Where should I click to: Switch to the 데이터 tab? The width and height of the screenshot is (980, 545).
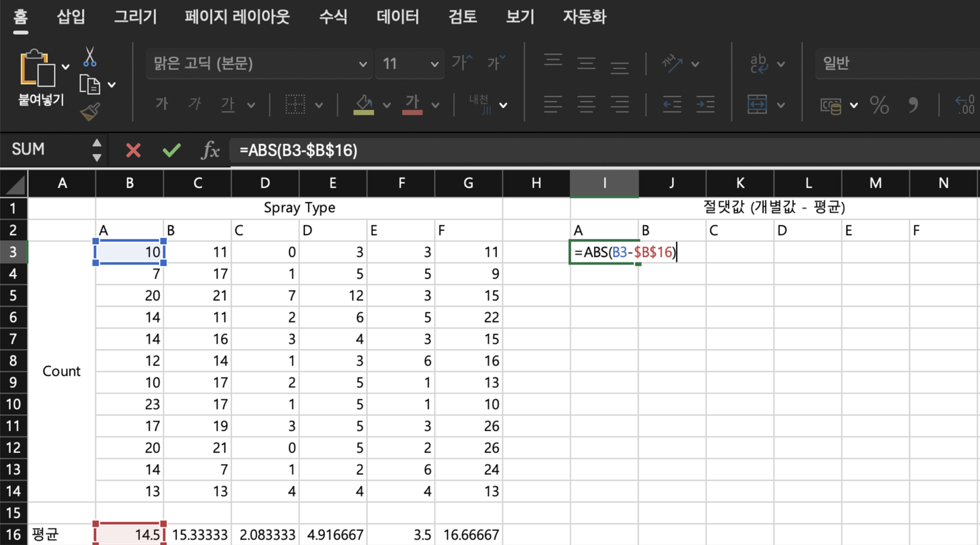398,17
